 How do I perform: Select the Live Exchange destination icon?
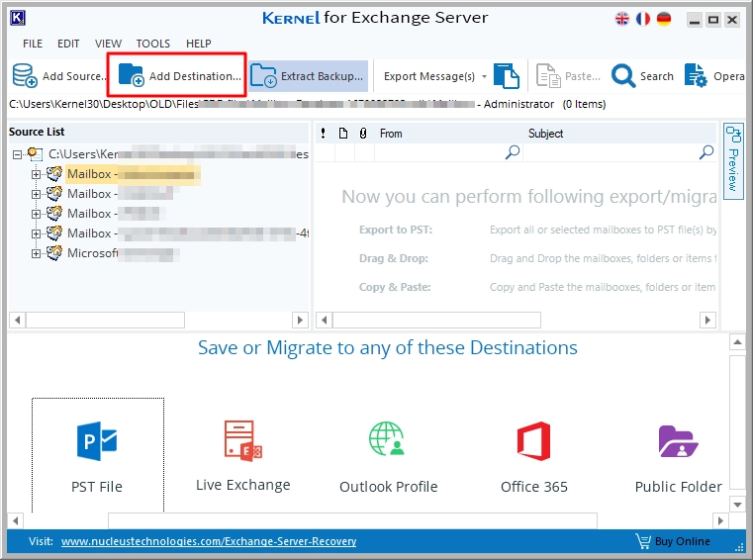[243, 441]
